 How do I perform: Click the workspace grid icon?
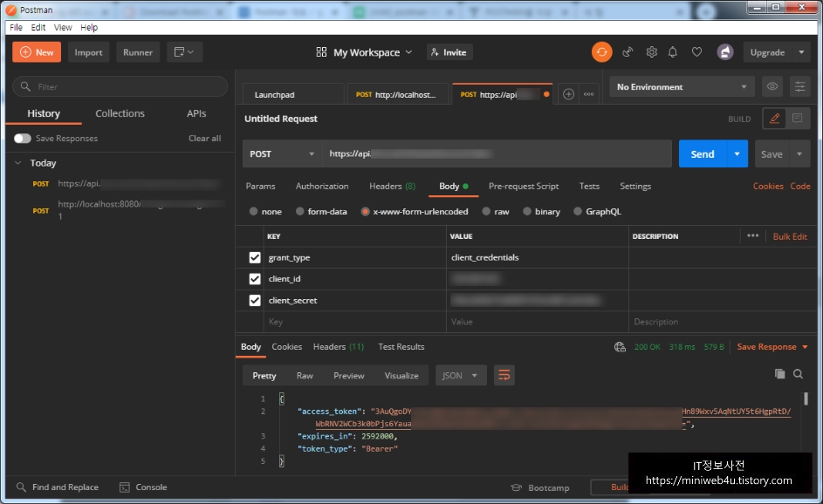pos(321,52)
